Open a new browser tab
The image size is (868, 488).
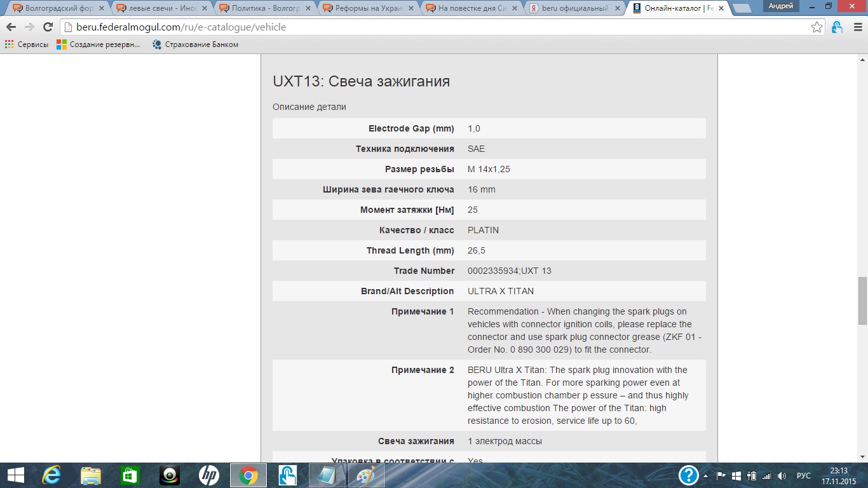[x=742, y=8]
